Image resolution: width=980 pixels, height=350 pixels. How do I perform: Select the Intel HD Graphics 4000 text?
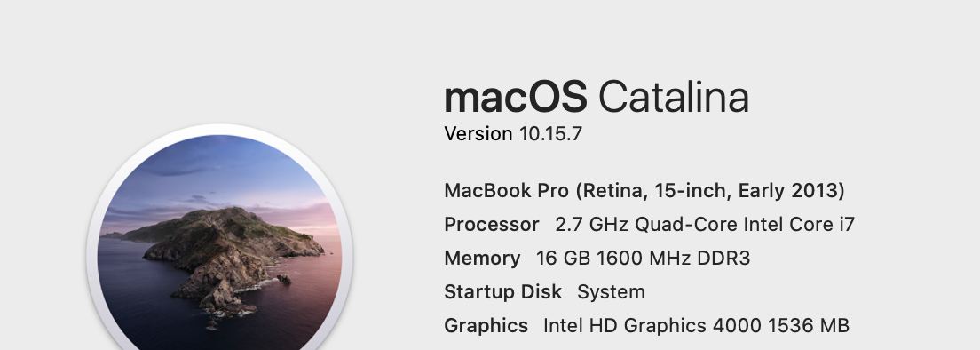coord(652,326)
